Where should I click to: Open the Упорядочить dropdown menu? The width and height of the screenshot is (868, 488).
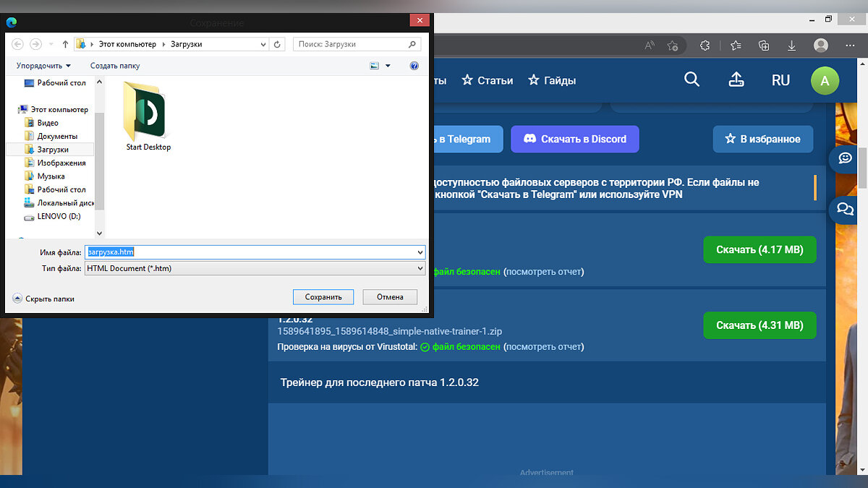coord(43,66)
